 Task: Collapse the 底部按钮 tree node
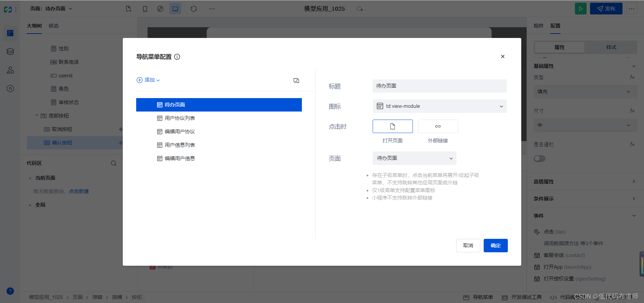tap(37, 116)
